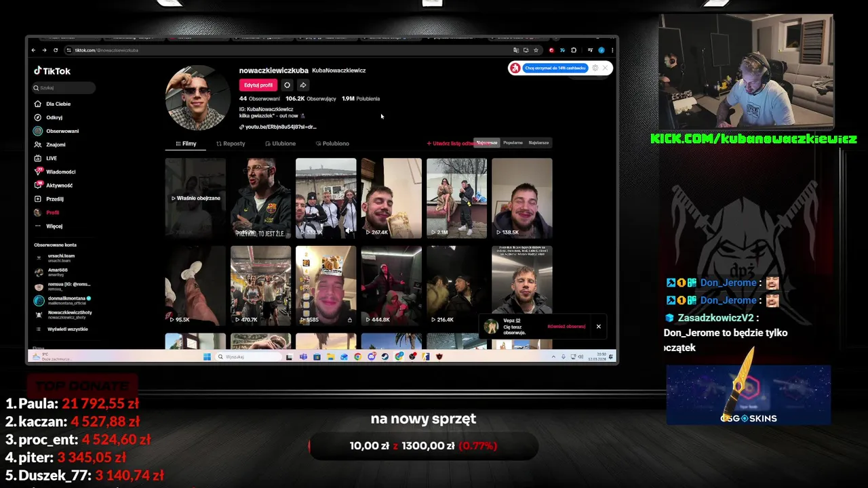Switch to the Filmy tab
The image size is (868, 488).
click(186, 144)
